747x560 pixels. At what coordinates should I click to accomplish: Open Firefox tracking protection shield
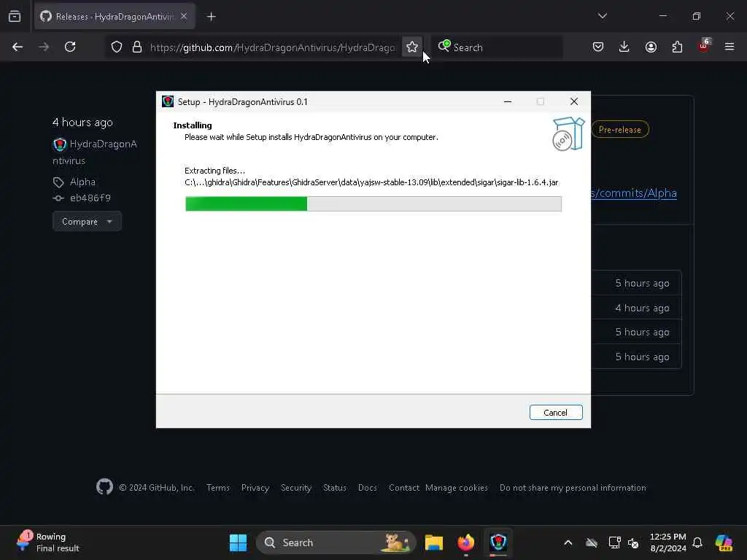tap(117, 47)
